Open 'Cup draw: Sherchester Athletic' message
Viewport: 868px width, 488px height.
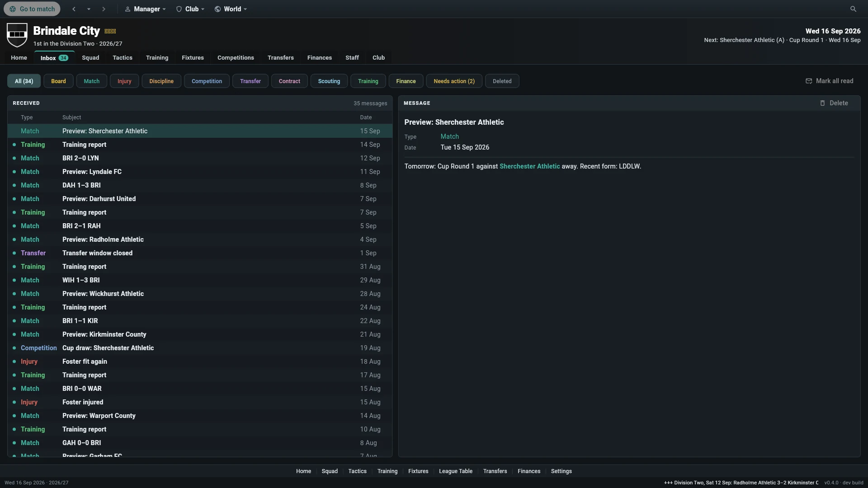click(200, 348)
